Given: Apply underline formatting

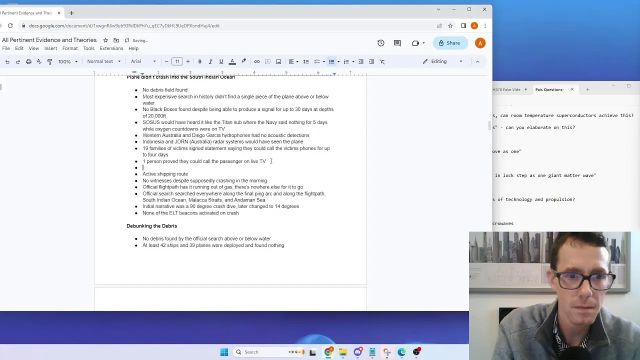Looking at the screenshot, I should (x=221, y=62).
